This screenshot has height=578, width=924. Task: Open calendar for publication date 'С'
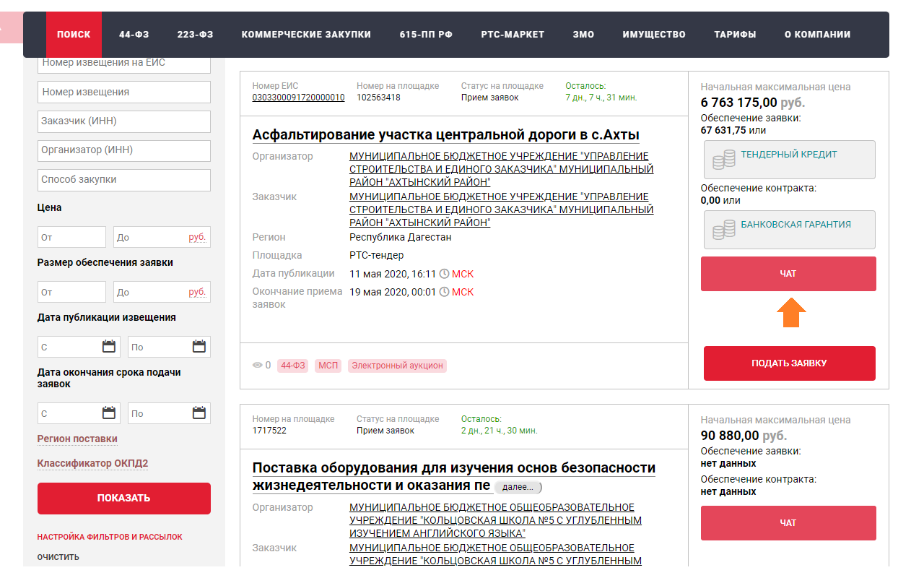click(109, 347)
